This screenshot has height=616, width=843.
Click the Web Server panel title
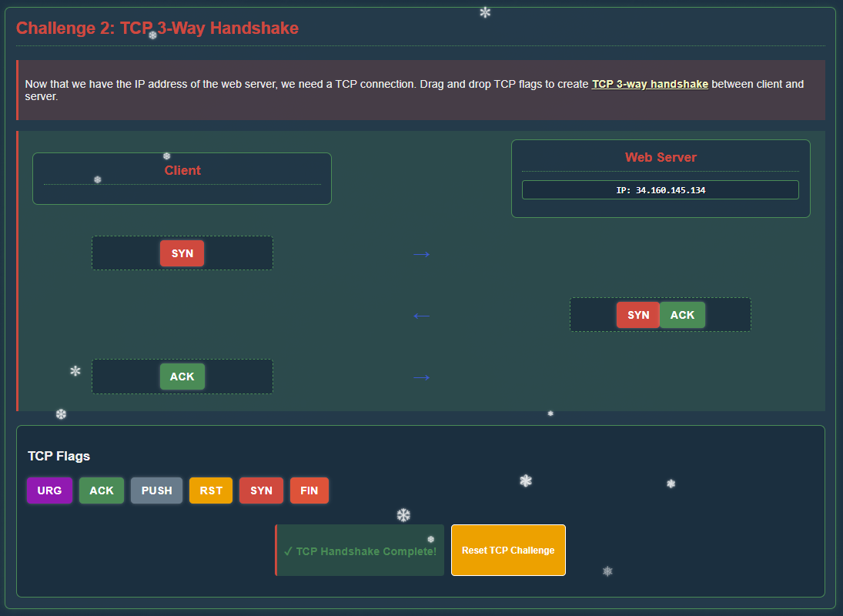coord(661,157)
